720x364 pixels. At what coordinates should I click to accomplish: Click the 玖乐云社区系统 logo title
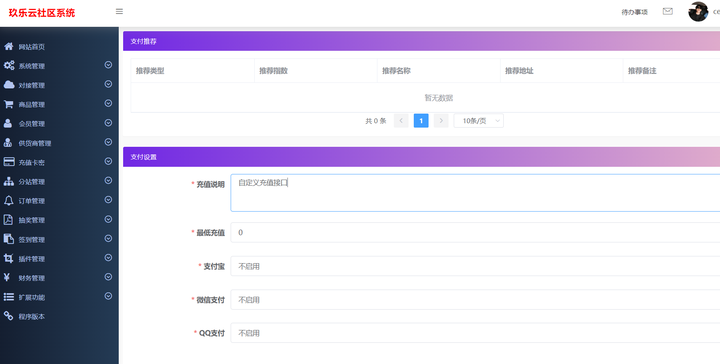tap(42, 13)
